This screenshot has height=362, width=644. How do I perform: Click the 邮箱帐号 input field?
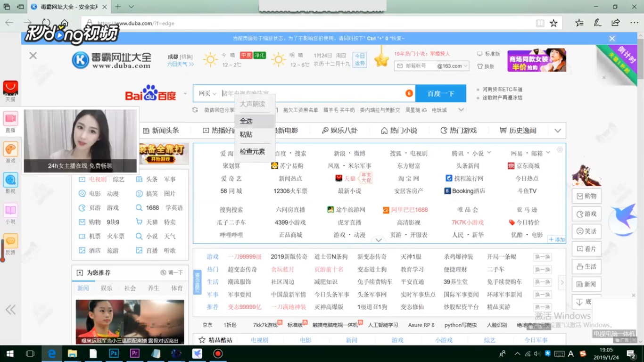[x=415, y=66]
